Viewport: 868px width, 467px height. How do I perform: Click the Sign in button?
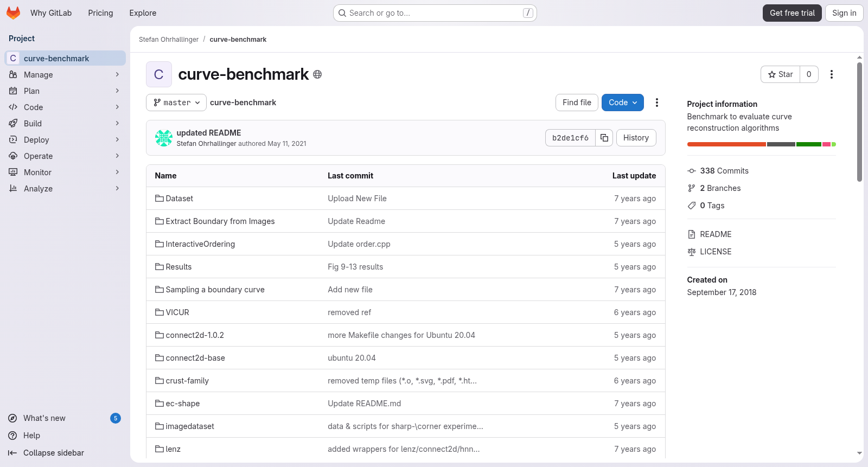844,13
